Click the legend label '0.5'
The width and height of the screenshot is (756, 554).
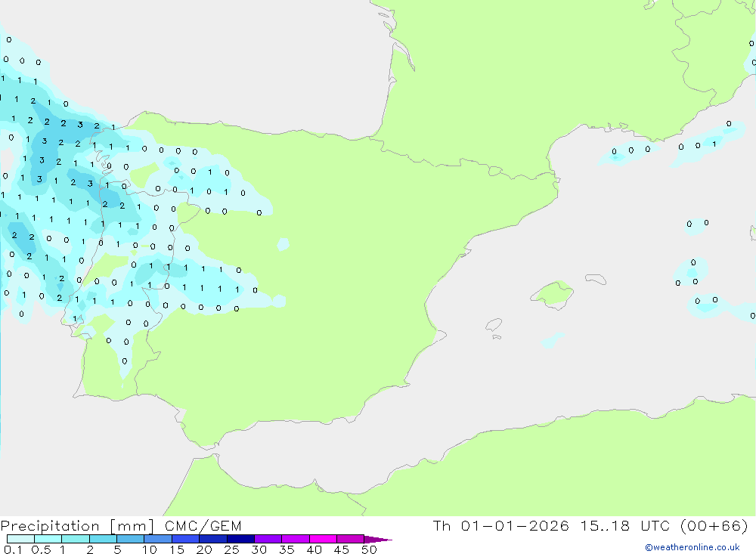click(x=41, y=549)
